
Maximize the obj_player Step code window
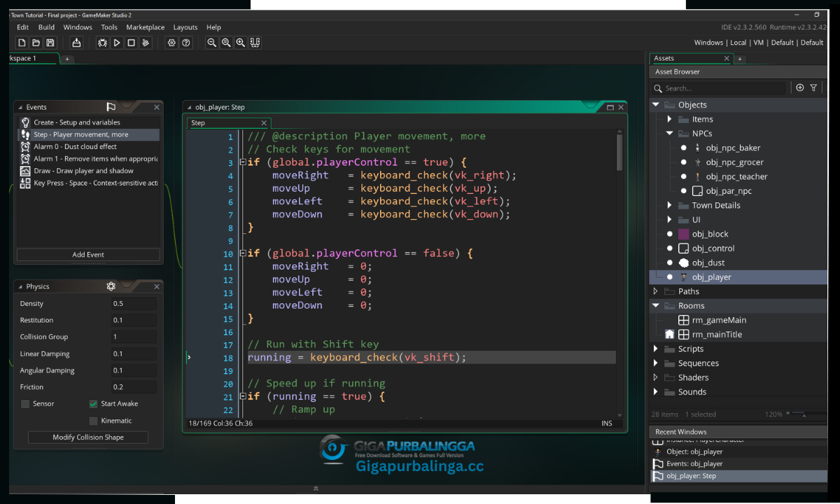point(610,107)
